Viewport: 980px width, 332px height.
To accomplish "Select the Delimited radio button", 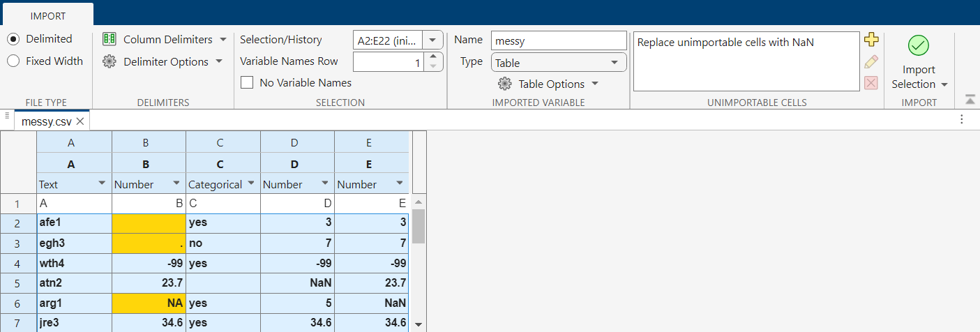I will (x=13, y=39).
